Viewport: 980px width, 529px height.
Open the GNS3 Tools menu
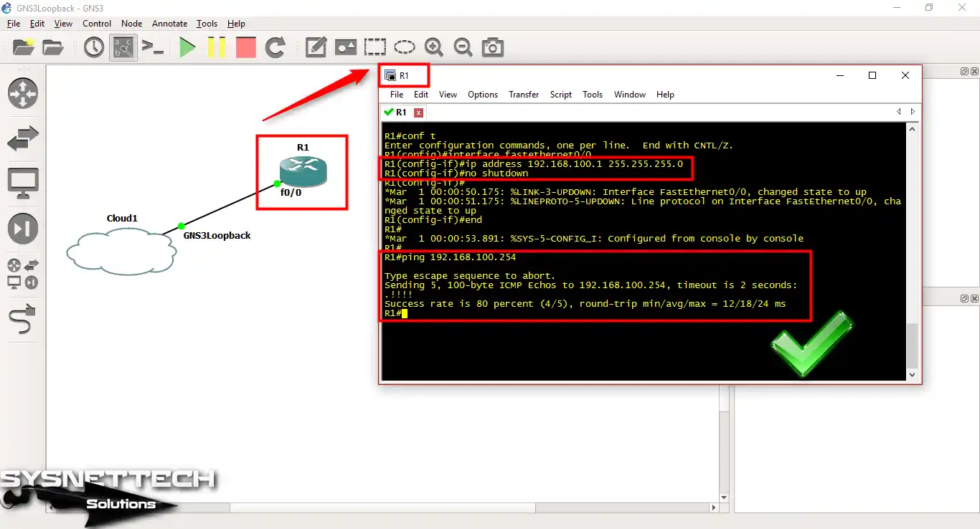click(207, 24)
